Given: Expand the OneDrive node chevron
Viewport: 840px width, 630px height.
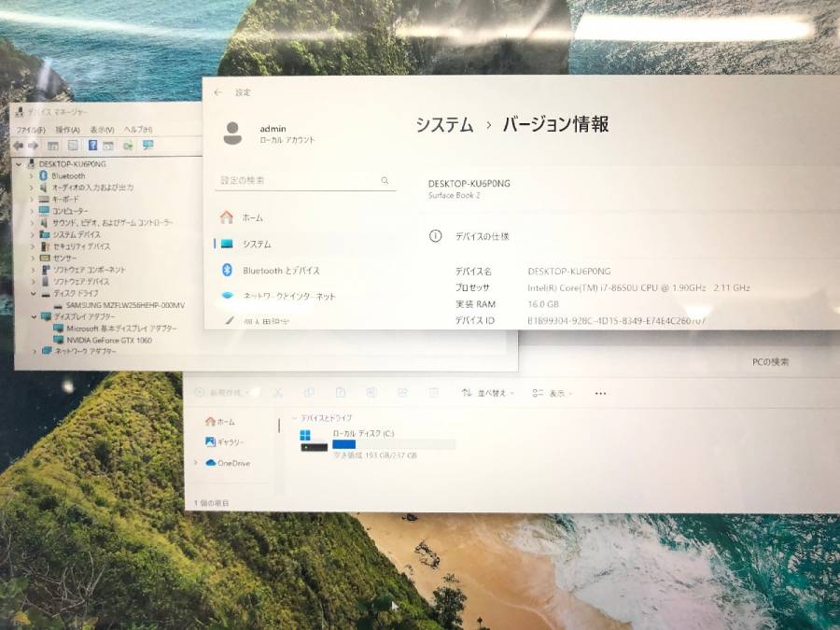Looking at the screenshot, I should click(196, 463).
